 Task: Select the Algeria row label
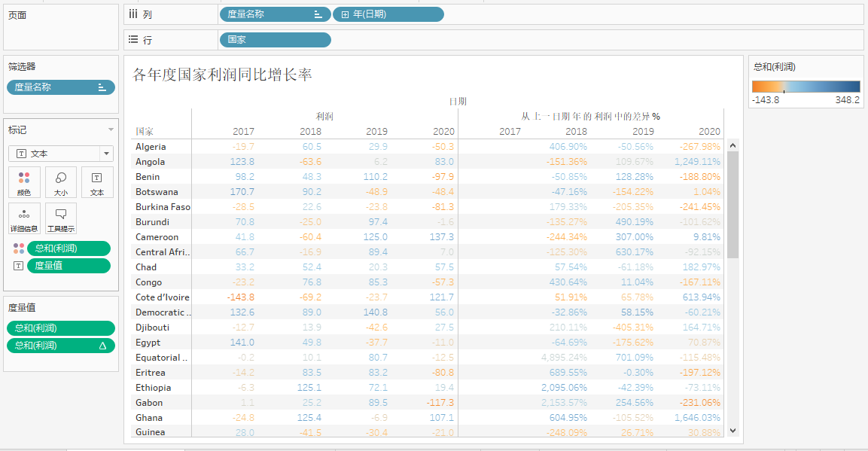pyautogui.click(x=151, y=147)
